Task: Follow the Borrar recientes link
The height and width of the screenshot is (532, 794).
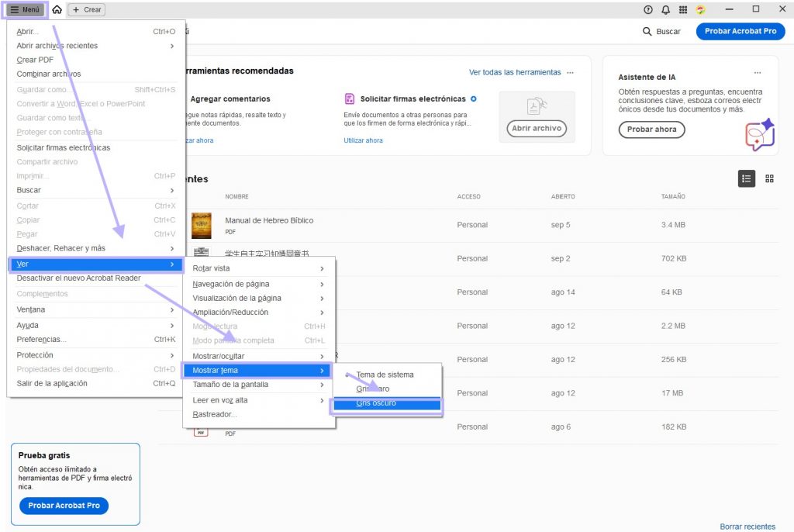Action: click(x=747, y=527)
